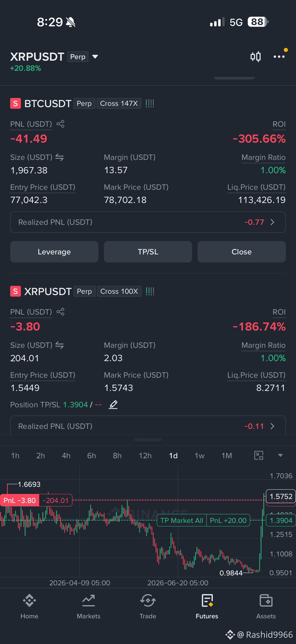
Task: Toggle the BTCUSDT Size unit swap arrows
Action: click(x=59, y=157)
